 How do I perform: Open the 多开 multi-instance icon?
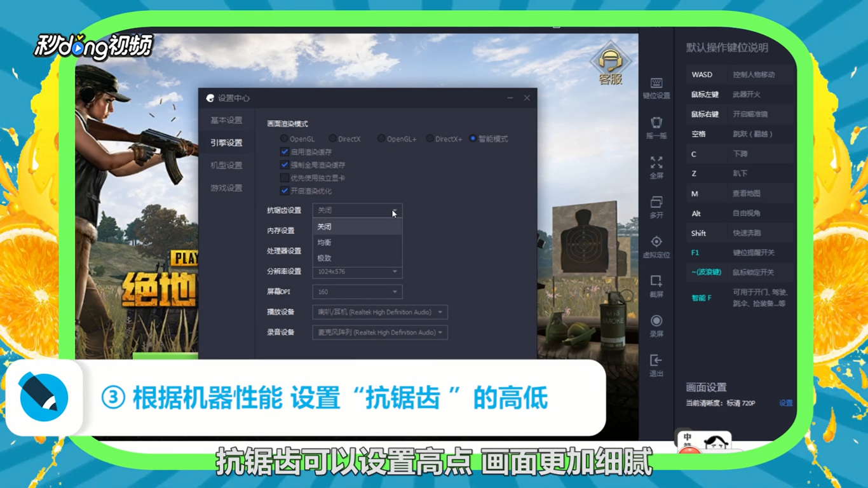[x=656, y=207]
